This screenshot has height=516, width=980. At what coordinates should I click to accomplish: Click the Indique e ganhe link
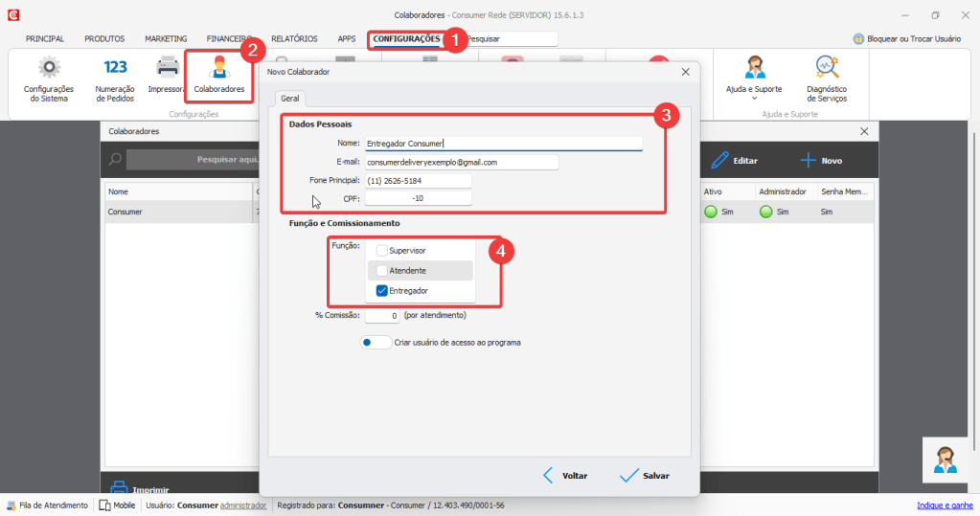[x=945, y=505]
